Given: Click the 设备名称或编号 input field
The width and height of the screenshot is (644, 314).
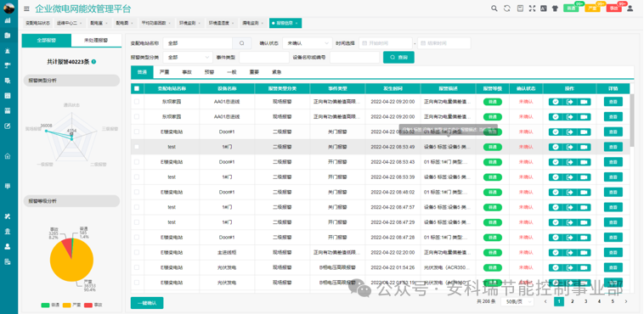Looking at the screenshot, I should coord(354,58).
